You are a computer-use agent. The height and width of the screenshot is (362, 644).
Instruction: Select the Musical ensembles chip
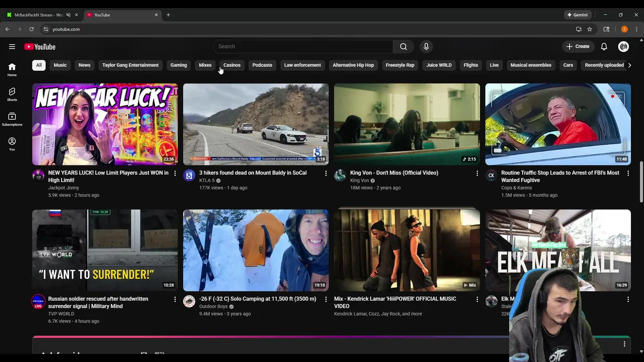point(531,65)
